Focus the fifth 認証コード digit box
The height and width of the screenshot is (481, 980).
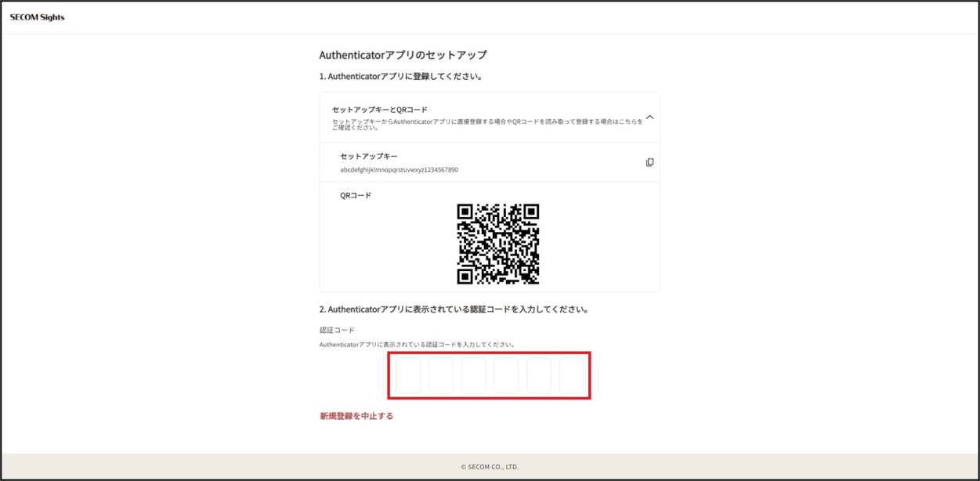click(x=539, y=375)
